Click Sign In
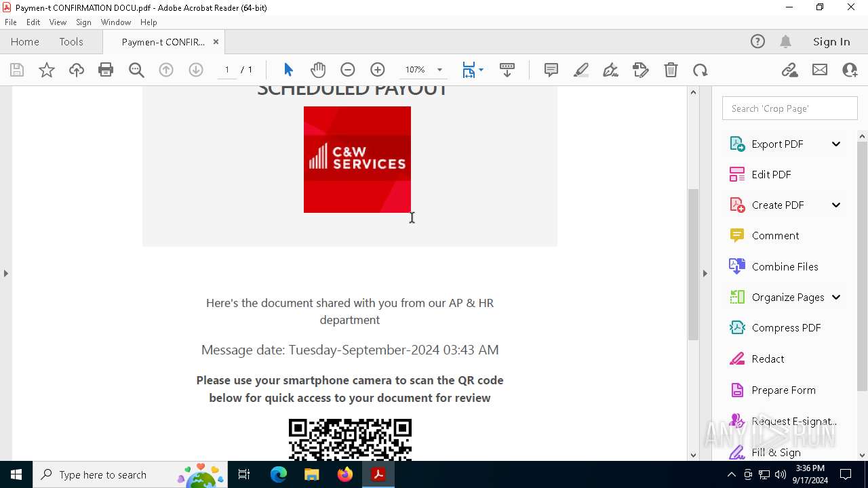Viewport: 868px width, 488px height. point(831,41)
